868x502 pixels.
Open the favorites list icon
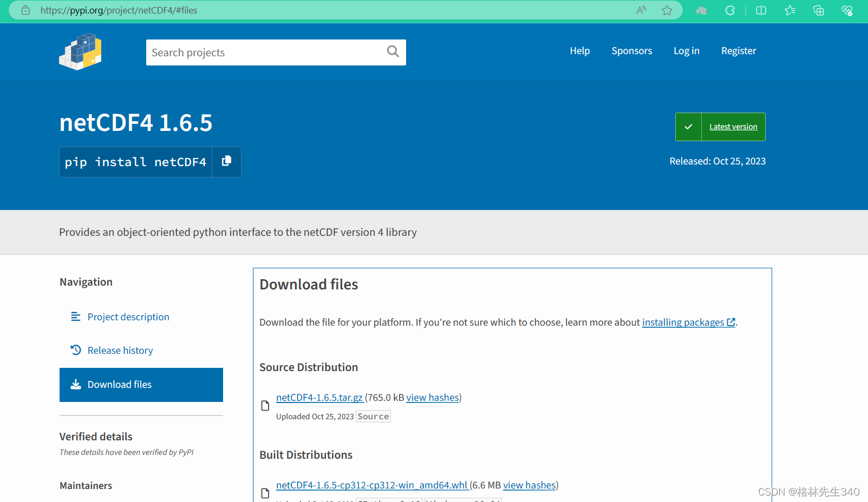point(790,10)
